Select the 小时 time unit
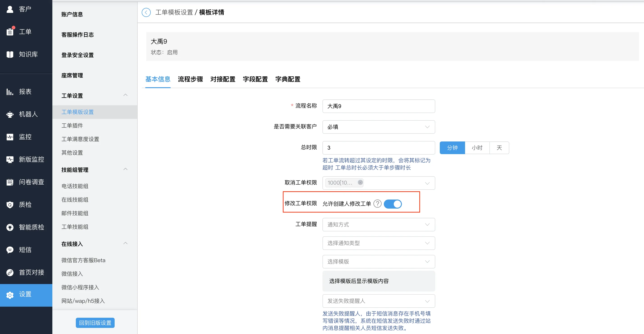This screenshot has height=334, width=644. click(x=477, y=148)
